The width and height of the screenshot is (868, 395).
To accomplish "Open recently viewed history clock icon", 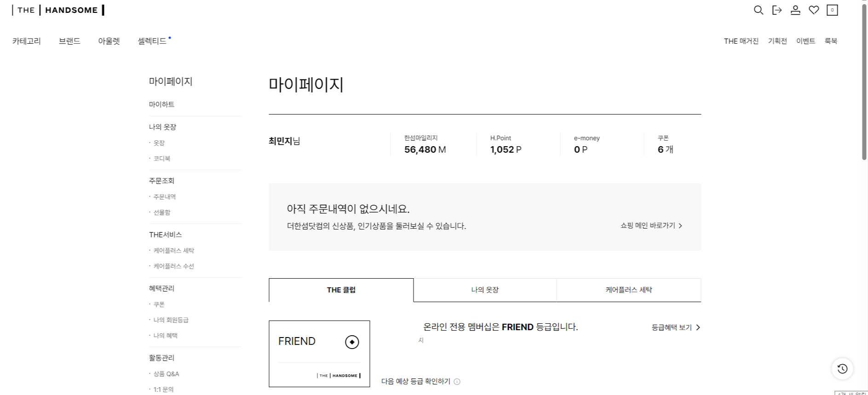I will [842, 368].
